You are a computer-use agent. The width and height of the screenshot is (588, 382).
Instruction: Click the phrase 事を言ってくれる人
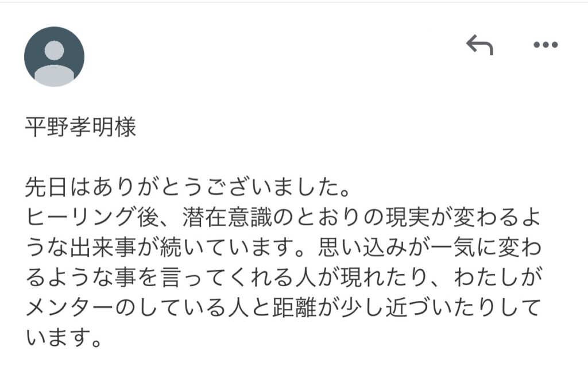coord(216,278)
